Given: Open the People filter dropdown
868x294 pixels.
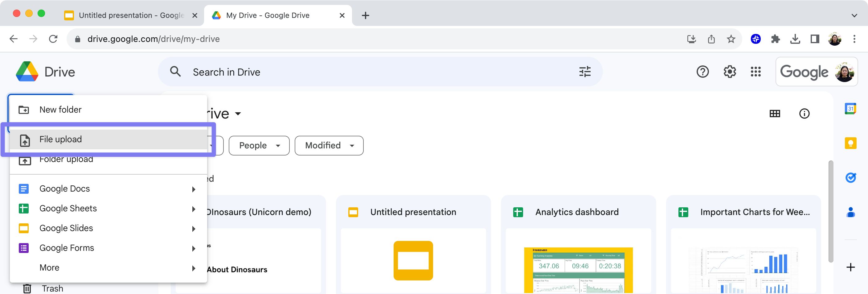Looking at the screenshot, I should [259, 146].
